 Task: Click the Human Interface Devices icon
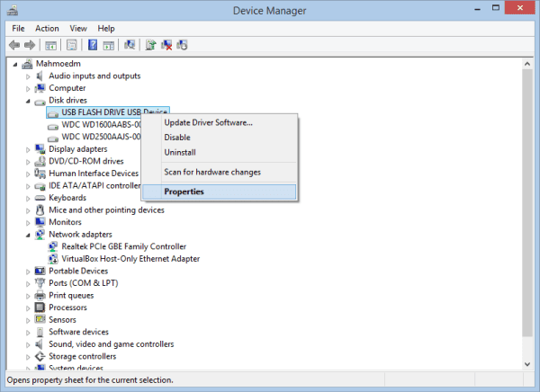coord(40,174)
